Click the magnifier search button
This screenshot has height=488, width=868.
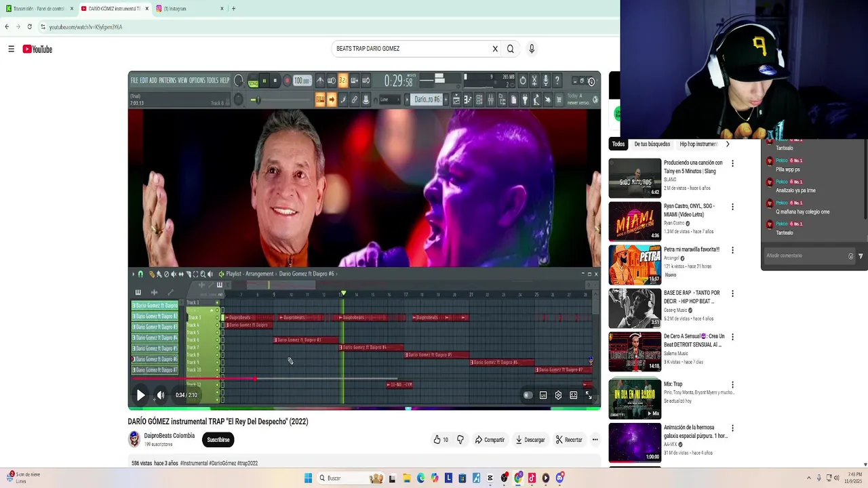tap(511, 49)
